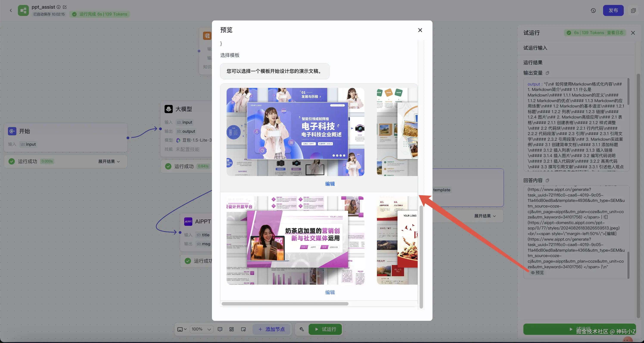
Task: Go back using the top-left arrow
Action: pyautogui.click(x=11, y=11)
